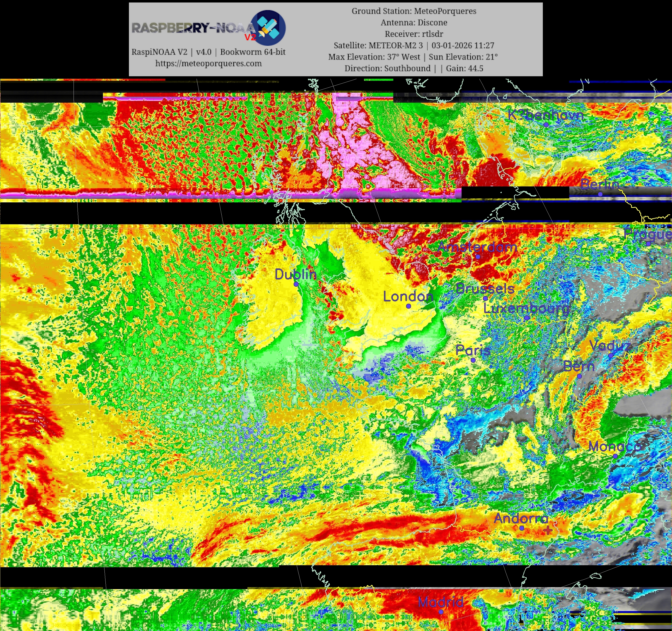Click the Amsterdam city marker dot
This screenshot has width=672, height=631.
[x=478, y=257]
